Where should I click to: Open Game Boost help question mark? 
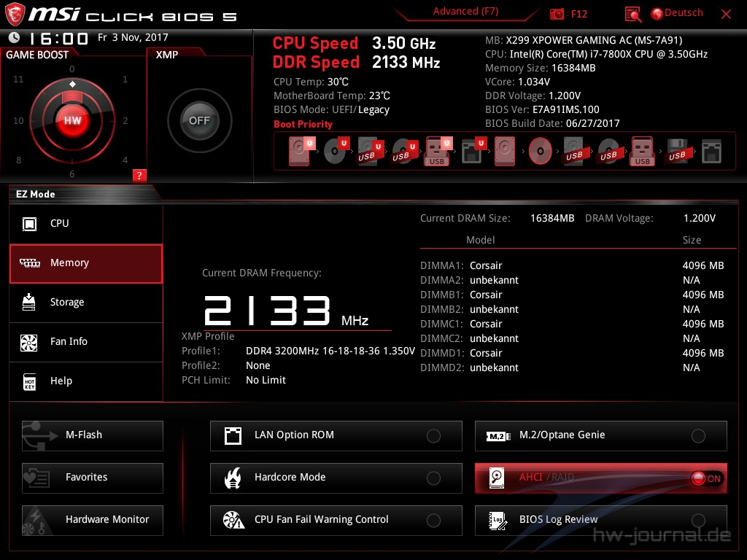[x=139, y=175]
